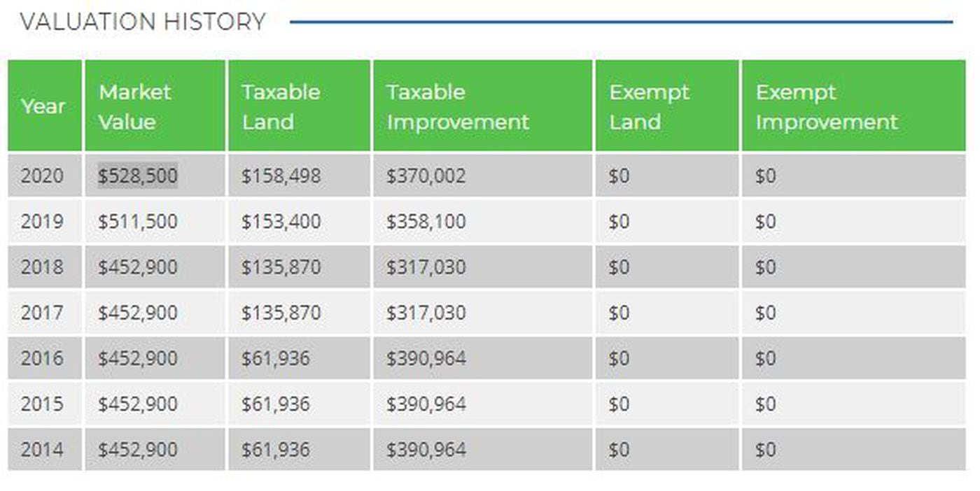Select the 2017 year cell
Screen dimensions: 980x491
pyautogui.click(x=42, y=313)
